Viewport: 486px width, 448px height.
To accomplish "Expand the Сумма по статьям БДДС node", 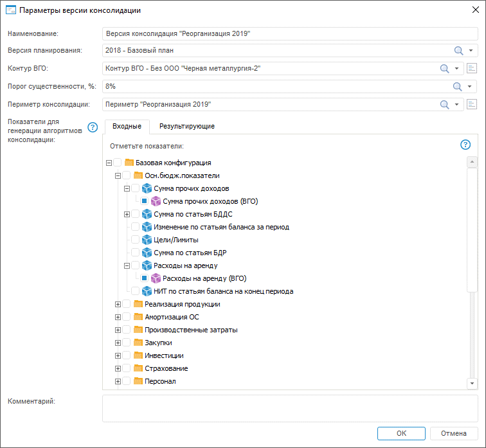I will tap(127, 214).
